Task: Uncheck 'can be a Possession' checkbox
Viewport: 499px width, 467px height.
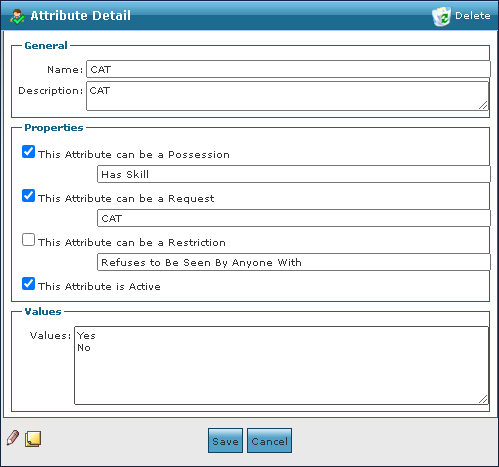Action: 28,152
